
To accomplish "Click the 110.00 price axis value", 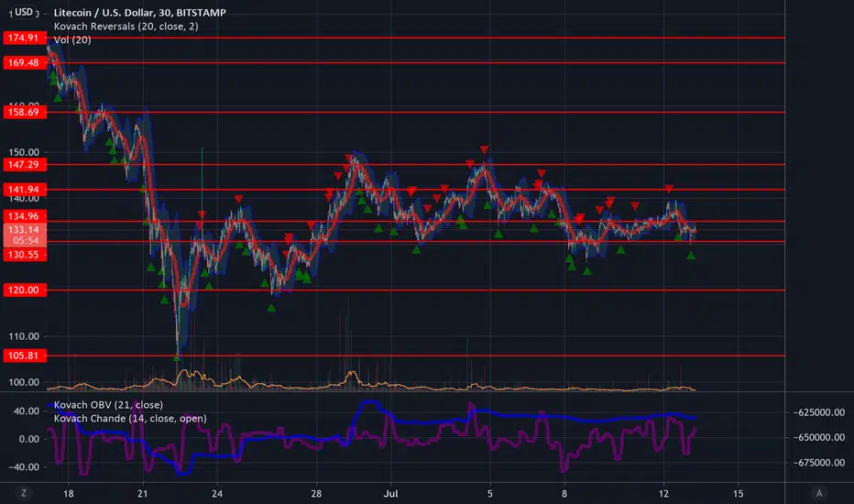I will 24,336.
